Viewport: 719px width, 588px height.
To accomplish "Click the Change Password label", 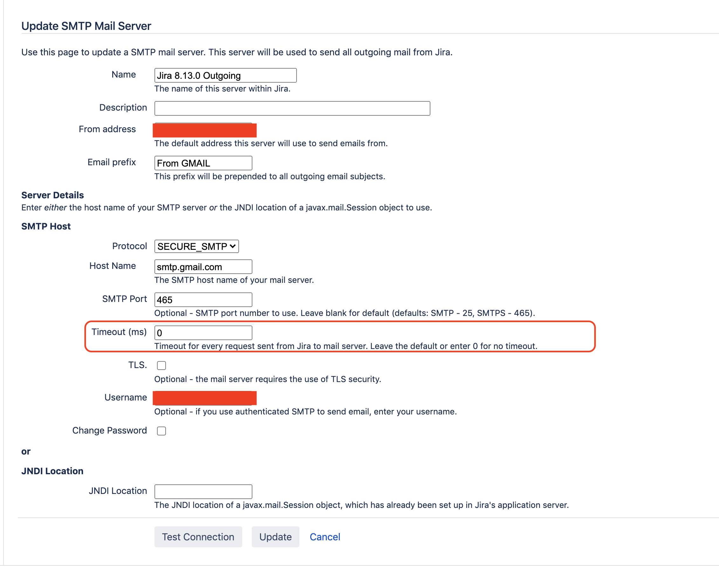I will pyautogui.click(x=109, y=430).
